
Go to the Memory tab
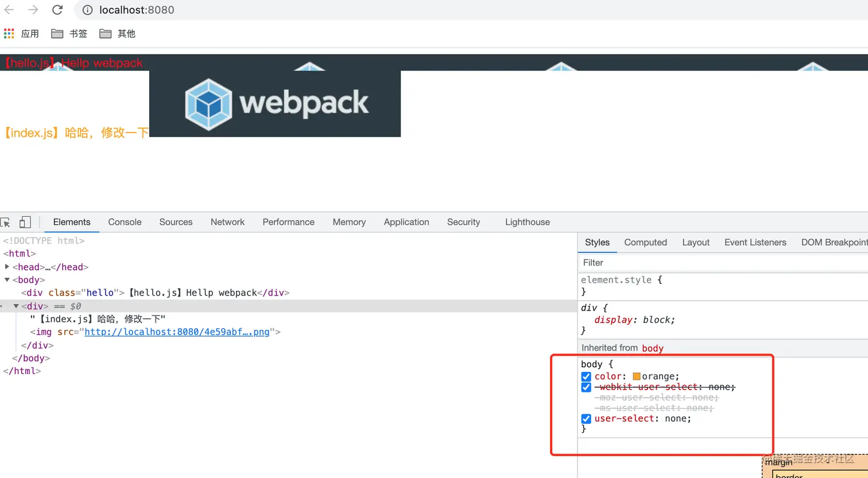pos(349,222)
